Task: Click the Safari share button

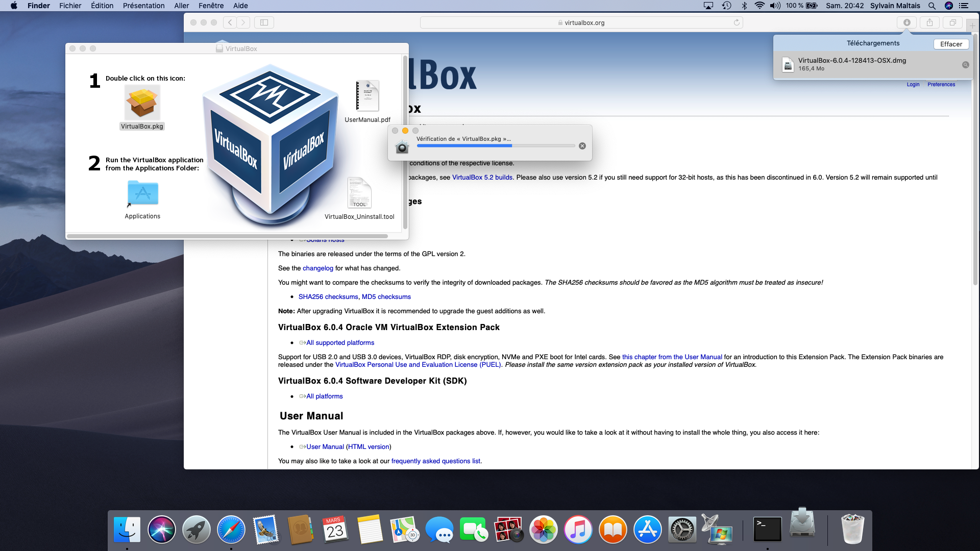Action: click(x=929, y=22)
